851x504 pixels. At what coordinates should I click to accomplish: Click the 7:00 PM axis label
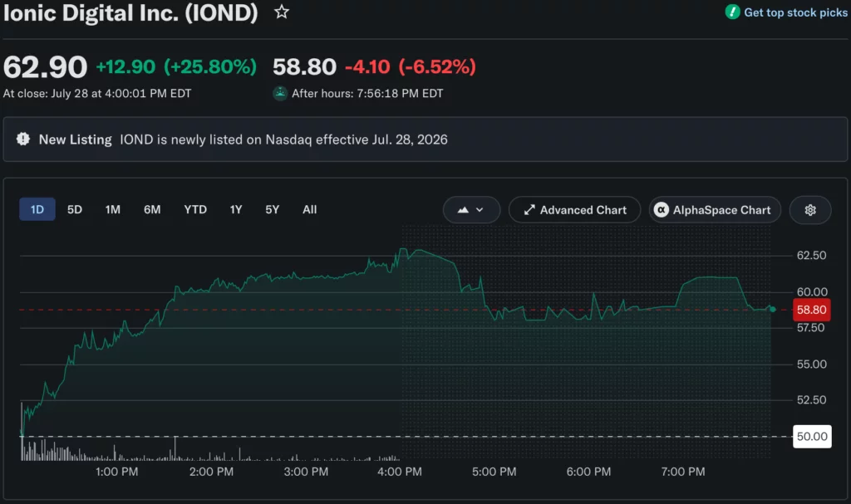point(683,472)
